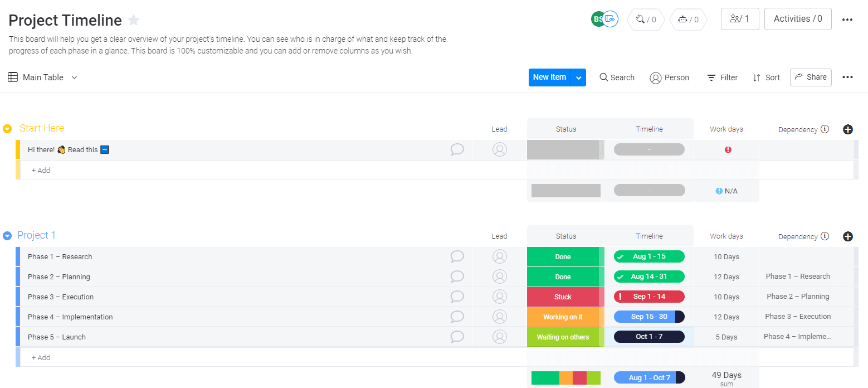Open the Aug 1 - 15 timeline bar
Screen dimensions: 868x388
(649, 256)
